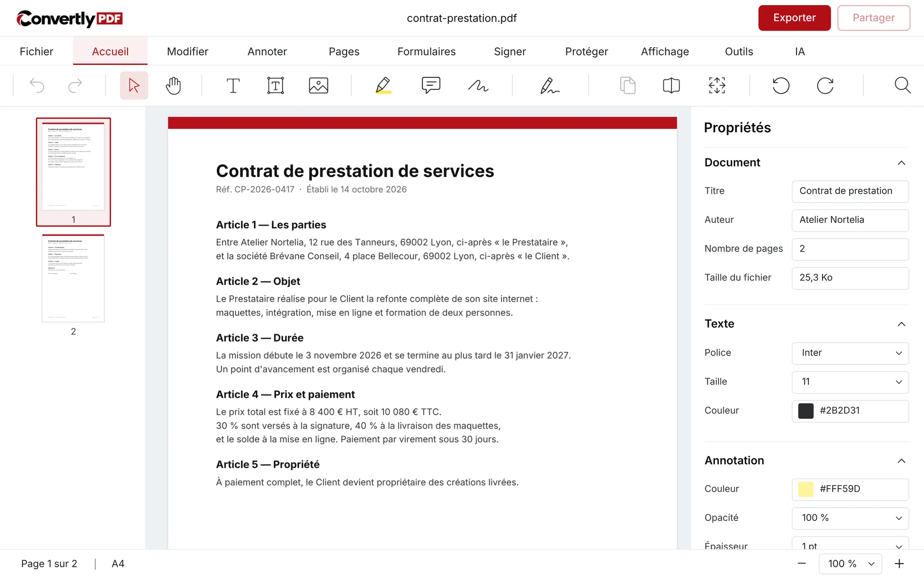Click the copy pages icon
924x578 pixels.
click(x=627, y=86)
